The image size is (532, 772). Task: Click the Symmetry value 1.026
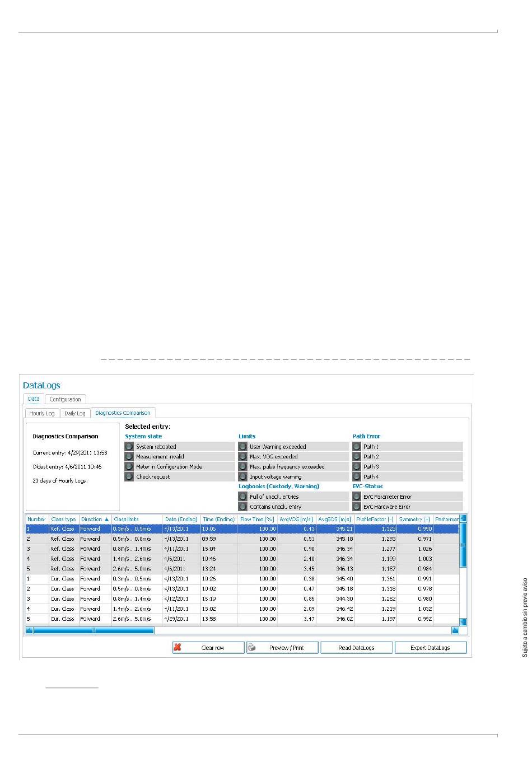[x=425, y=549]
